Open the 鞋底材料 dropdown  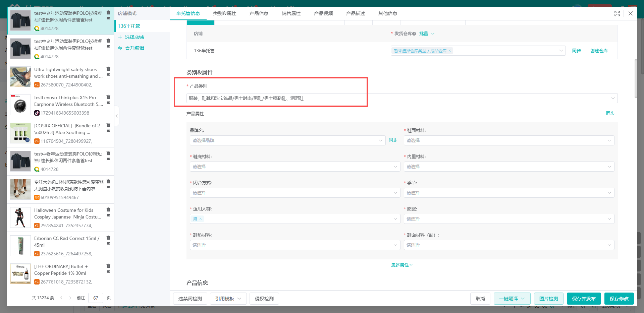(295, 167)
